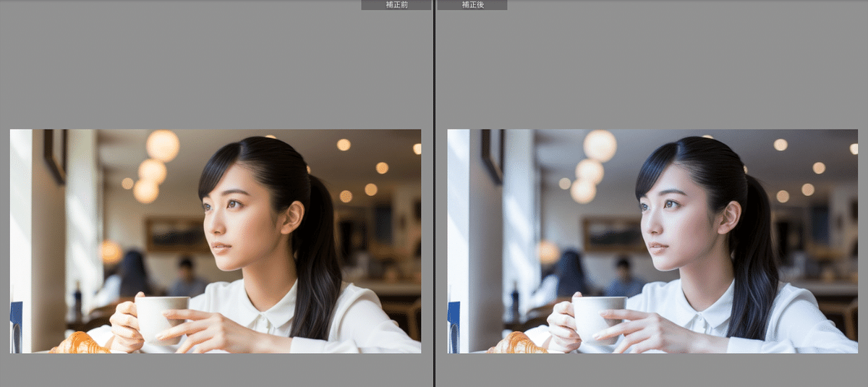Click the largest hanging lamp in before image
The image size is (868, 387).
(x=163, y=145)
